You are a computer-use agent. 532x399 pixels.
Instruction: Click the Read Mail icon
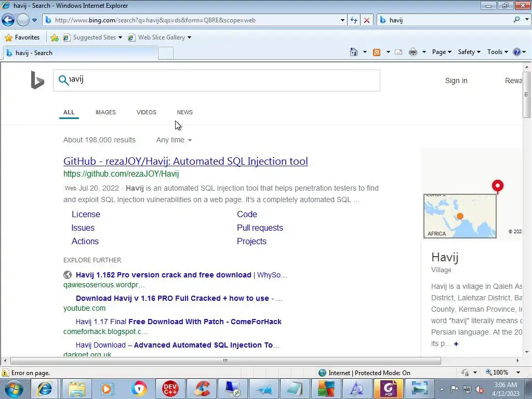coord(398,52)
